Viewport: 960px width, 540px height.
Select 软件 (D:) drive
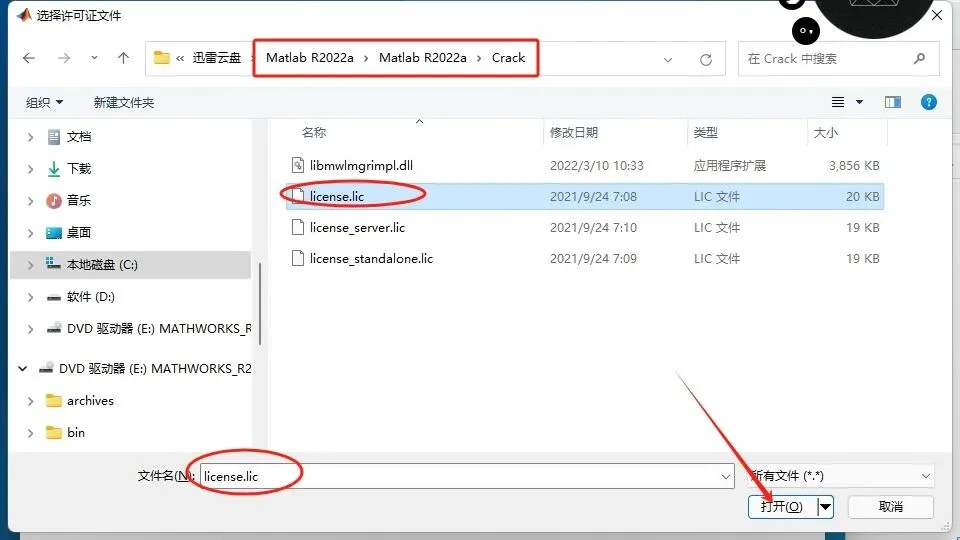coord(91,297)
